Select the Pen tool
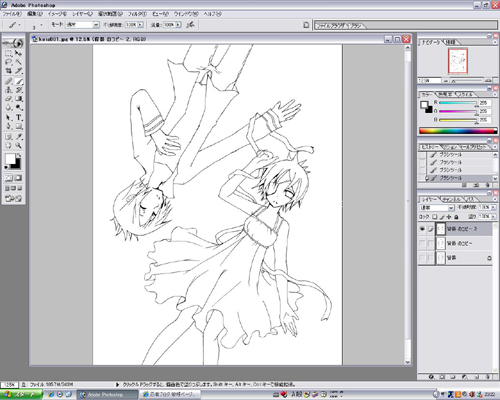 (8, 126)
